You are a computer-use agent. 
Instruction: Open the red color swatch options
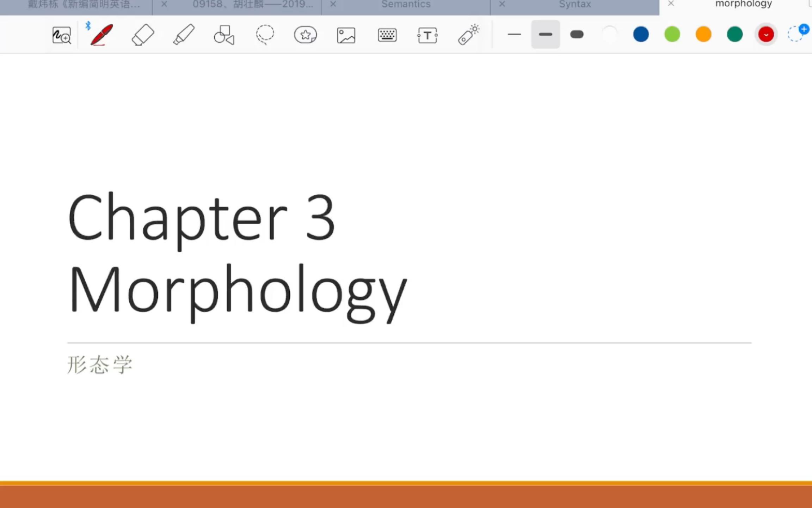point(766,35)
